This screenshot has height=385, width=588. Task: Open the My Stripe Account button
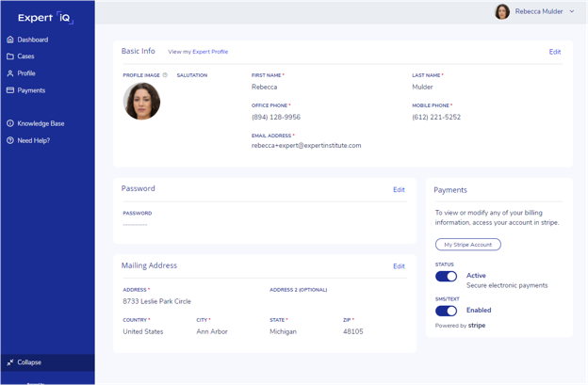[468, 245]
